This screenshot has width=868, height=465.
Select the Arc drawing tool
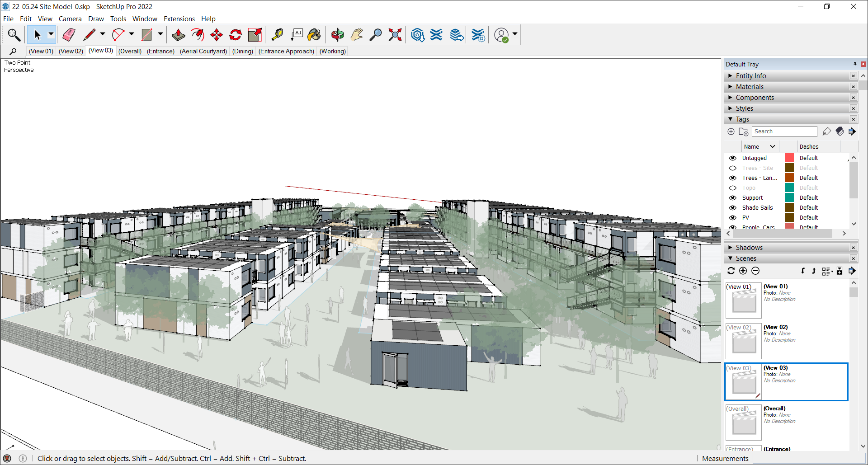coord(118,35)
